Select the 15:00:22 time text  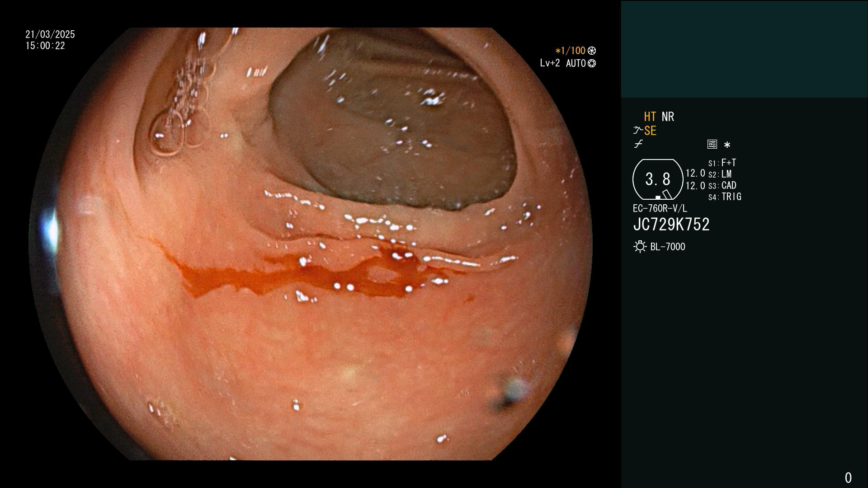45,46
